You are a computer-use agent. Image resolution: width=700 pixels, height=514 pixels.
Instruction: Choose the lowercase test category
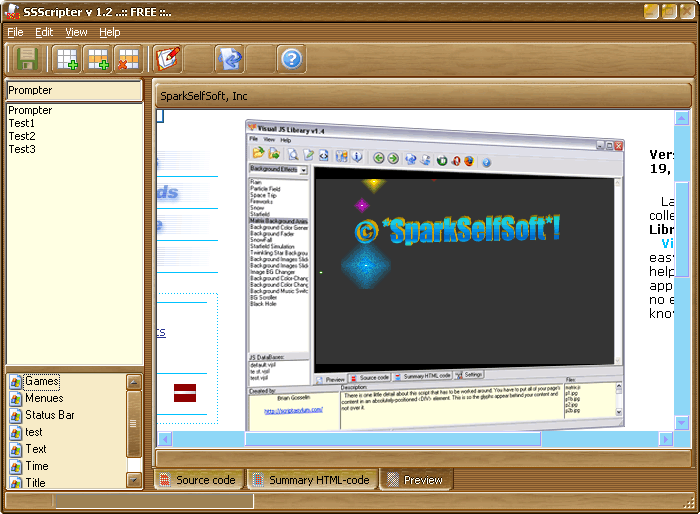coord(33,432)
